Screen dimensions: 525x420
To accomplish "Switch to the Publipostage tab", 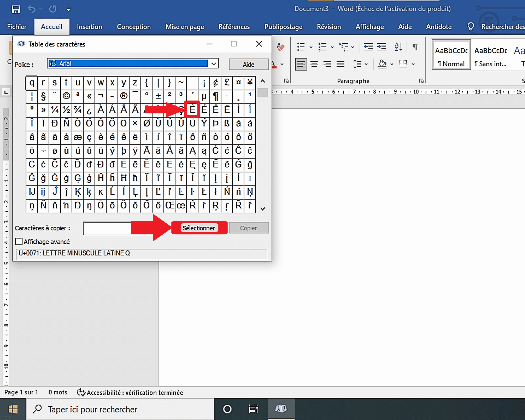I will pyautogui.click(x=283, y=27).
